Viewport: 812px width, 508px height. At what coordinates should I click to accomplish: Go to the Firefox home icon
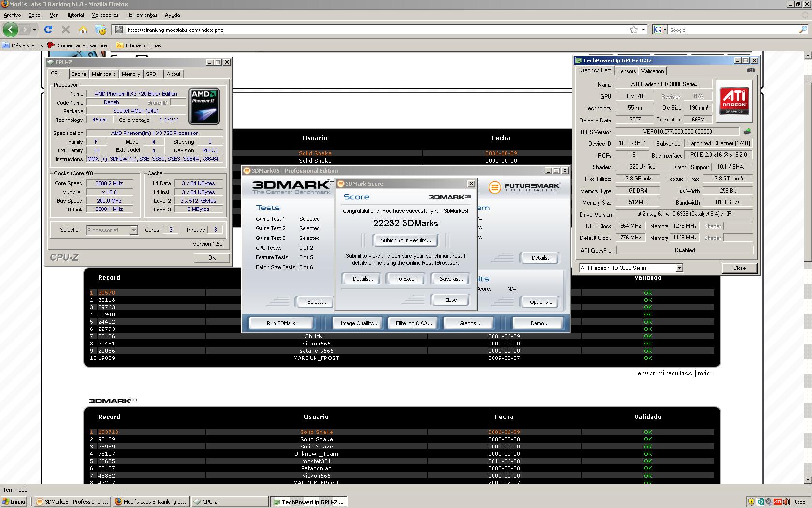pyautogui.click(x=83, y=30)
